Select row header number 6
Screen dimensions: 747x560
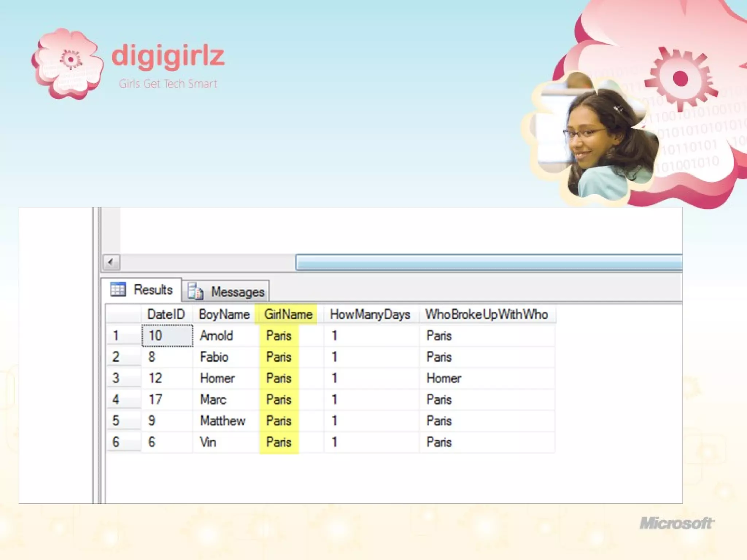[123, 442]
